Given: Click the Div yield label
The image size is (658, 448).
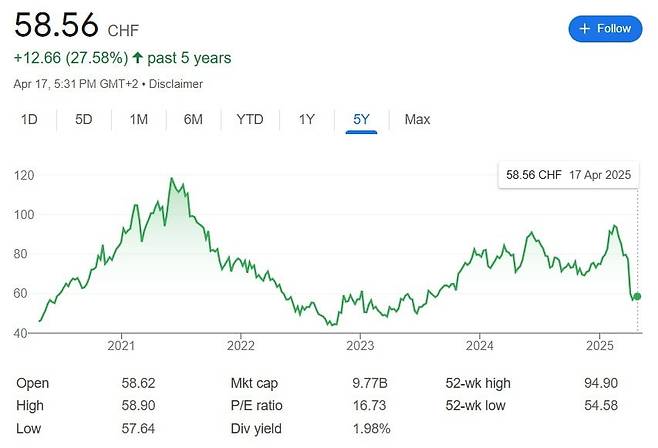Looking at the screenshot, I should (x=256, y=429).
